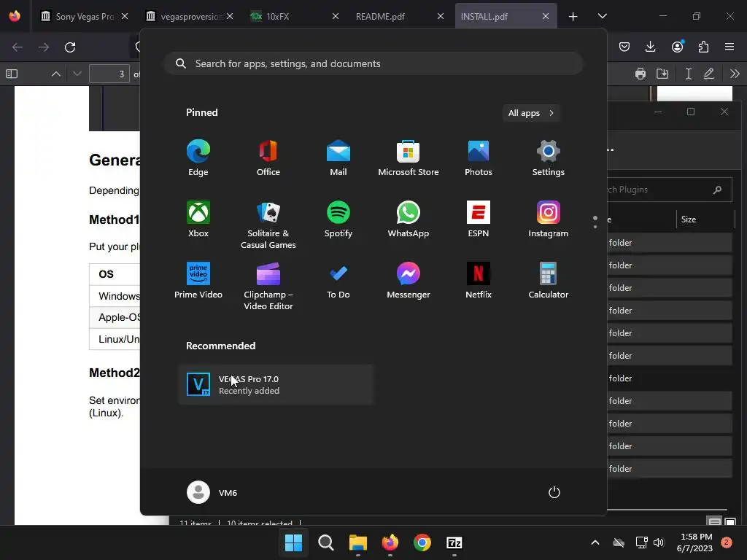The image size is (747, 560).
Task: Launch Messenger from pinned apps
Action: point(409,281)
